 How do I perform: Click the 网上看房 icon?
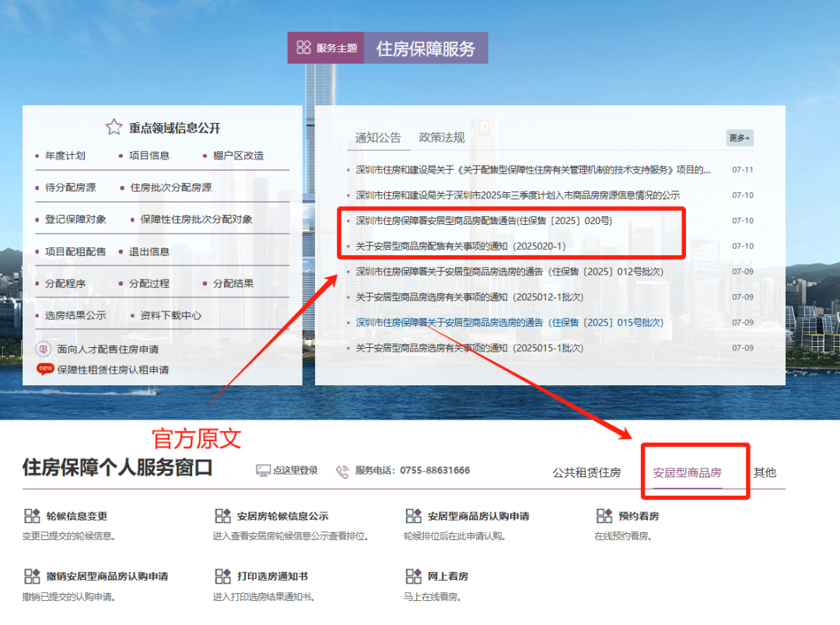point(414,577)
